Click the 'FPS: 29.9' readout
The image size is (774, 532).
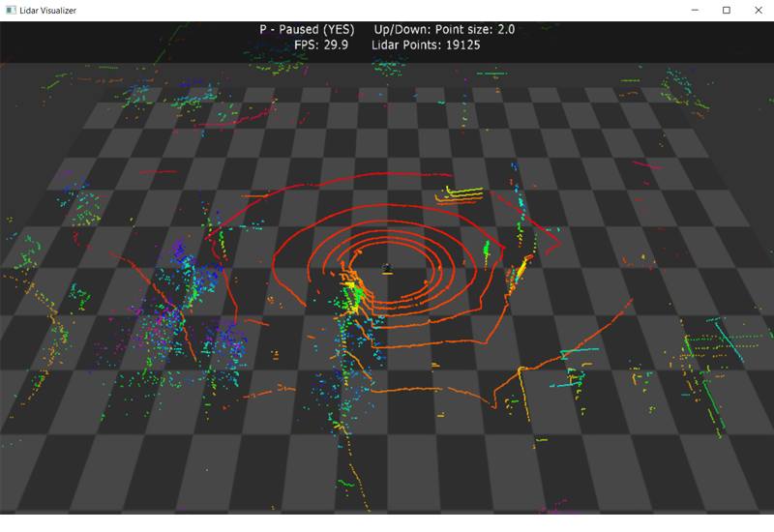pyautogui.click(x=321, y=44)
